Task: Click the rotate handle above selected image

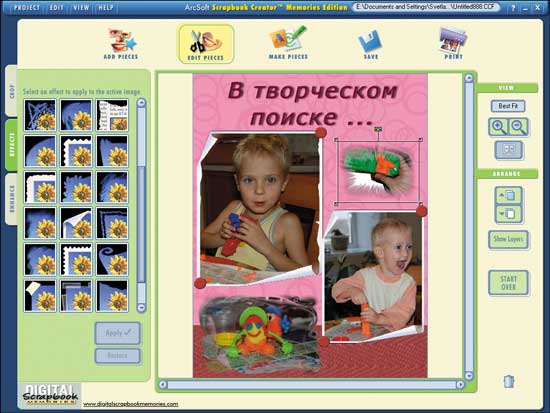Action: (378, 129)
